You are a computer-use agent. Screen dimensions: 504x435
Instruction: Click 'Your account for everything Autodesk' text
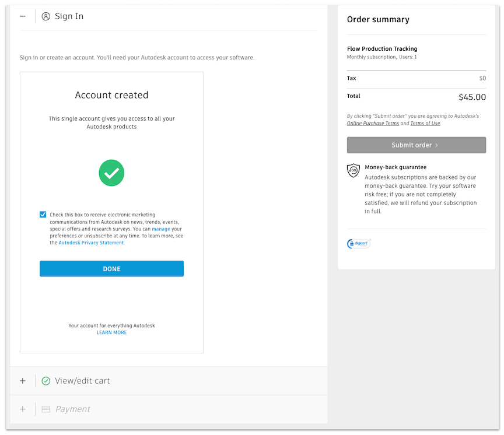pos(111,325)
